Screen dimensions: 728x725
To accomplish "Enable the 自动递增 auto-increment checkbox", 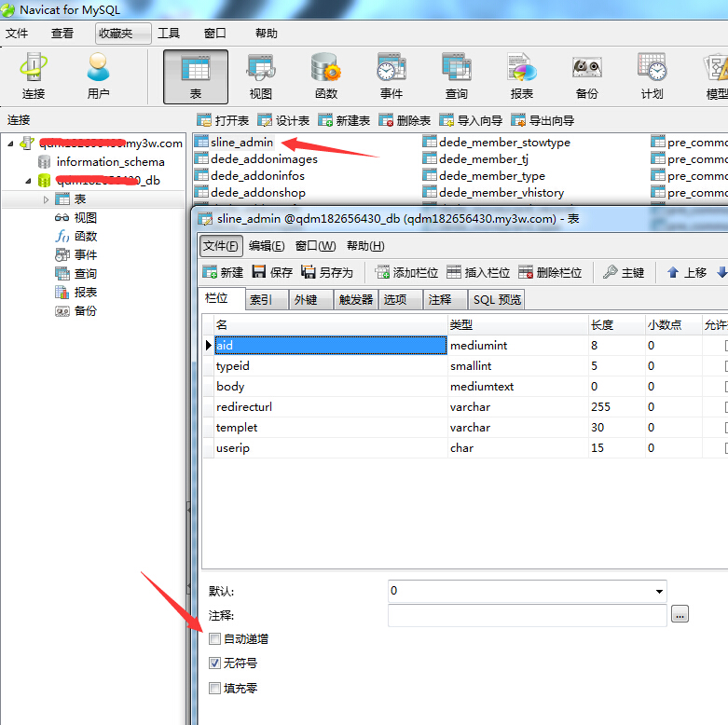I will pos(215,639).
